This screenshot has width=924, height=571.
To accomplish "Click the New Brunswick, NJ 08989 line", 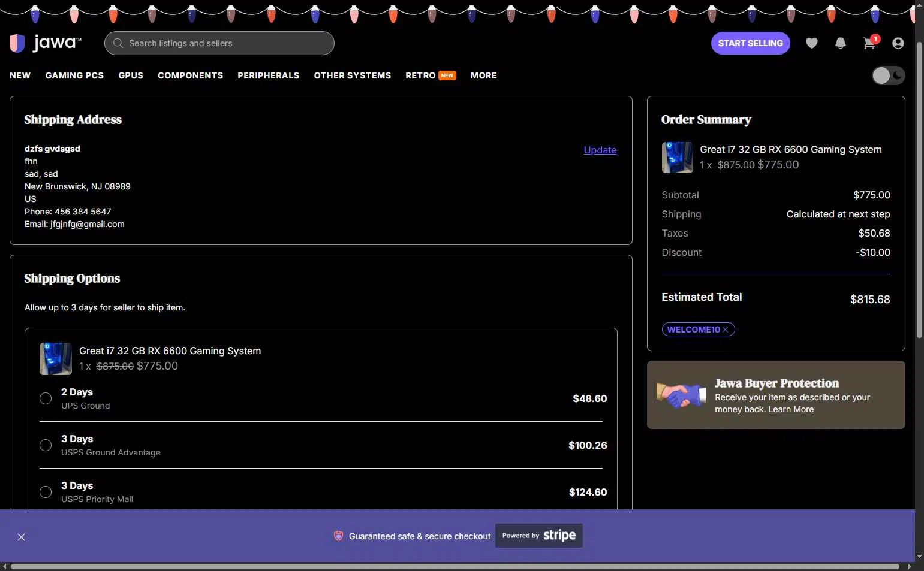I will point(77,186).
